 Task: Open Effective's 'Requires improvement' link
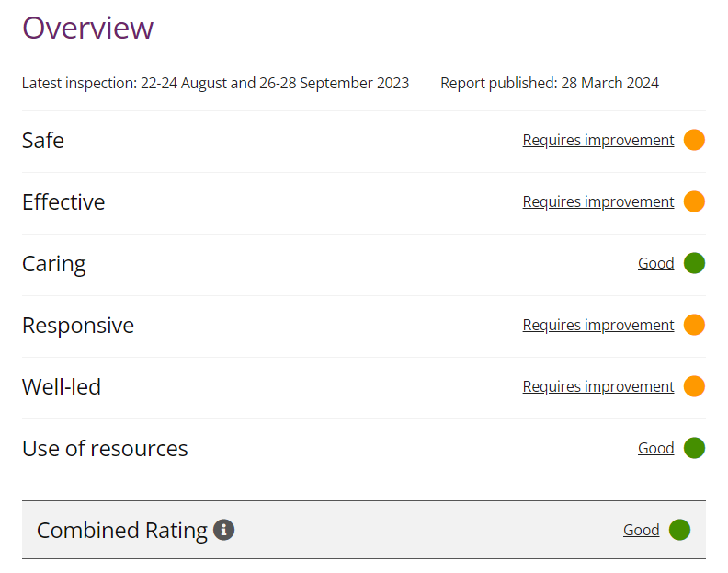tap(598, 201)
